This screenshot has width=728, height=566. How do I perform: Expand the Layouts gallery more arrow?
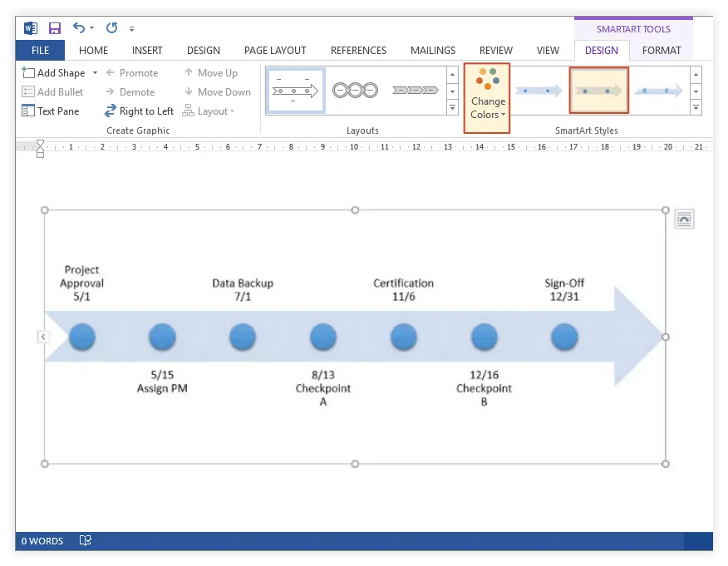click(452, 108)
